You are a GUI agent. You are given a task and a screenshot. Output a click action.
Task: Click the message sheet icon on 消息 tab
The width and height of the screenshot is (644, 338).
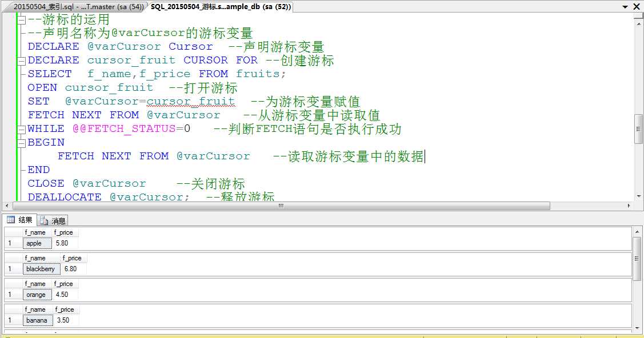pos(45,220)
